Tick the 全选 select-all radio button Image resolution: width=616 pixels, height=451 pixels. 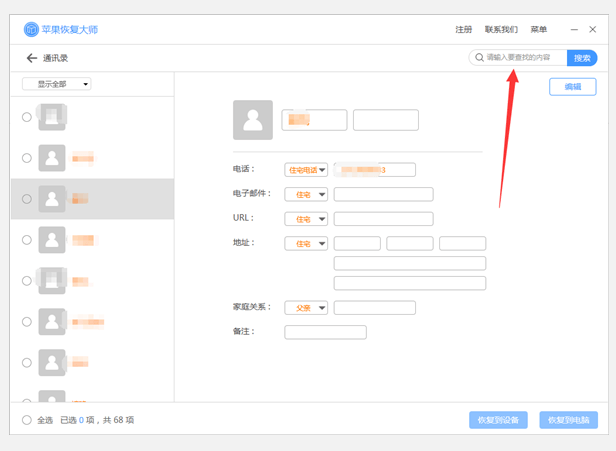[27, 420]
